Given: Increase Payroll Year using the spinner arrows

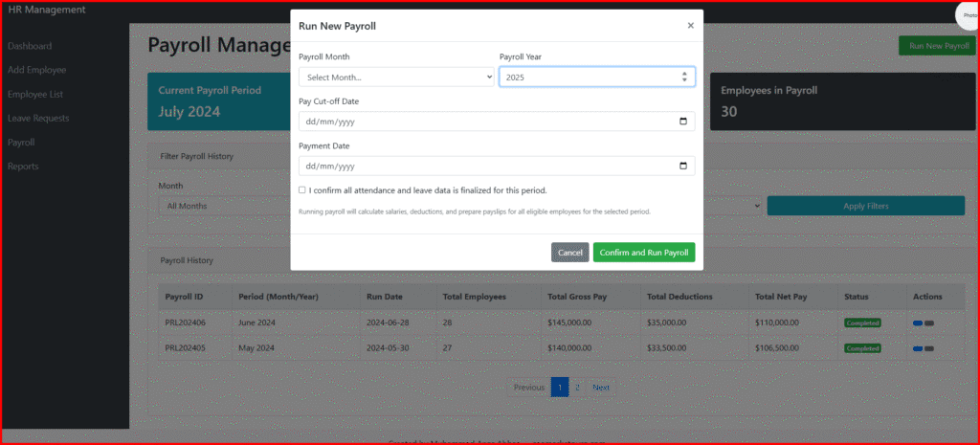Looking at the screenshot, I should click(x=683, y=74).
